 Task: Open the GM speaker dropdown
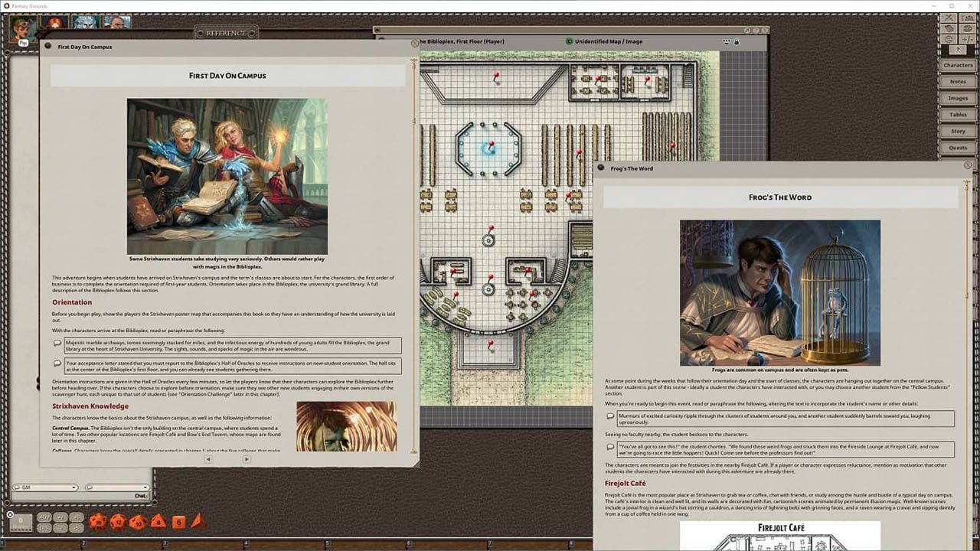point(45,487)
